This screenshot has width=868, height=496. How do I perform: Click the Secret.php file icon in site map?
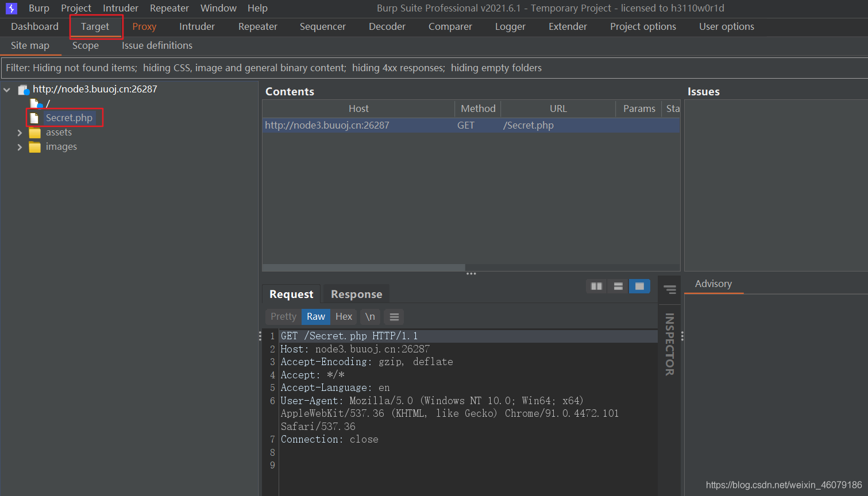click(x=34, y=118)
